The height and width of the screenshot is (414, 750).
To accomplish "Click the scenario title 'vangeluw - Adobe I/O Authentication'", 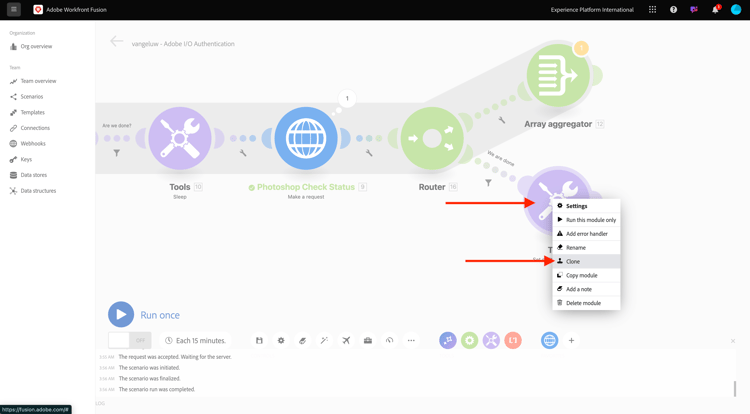I will (183, 44).
